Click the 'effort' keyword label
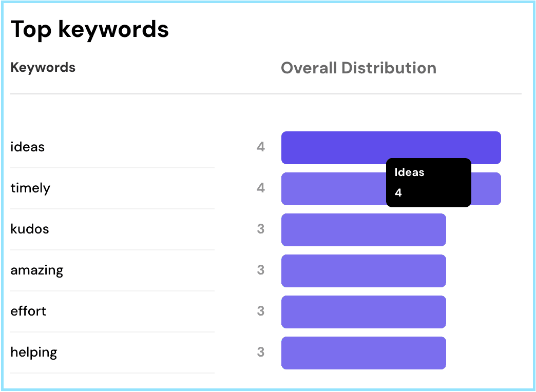This screenshot has width=536, height=392. (x=28, y=311)
